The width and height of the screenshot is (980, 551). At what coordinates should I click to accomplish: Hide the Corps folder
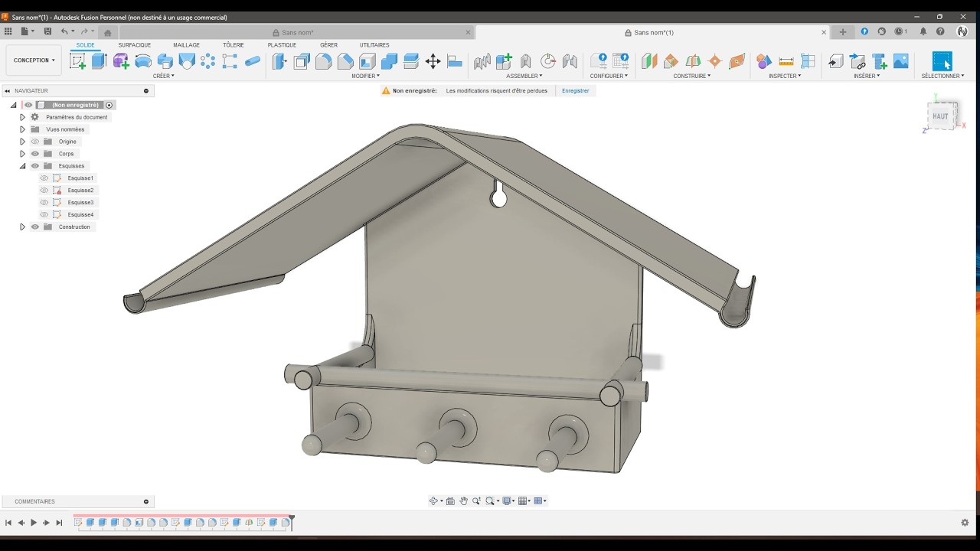pyautogui.click(x=34, y=154)
